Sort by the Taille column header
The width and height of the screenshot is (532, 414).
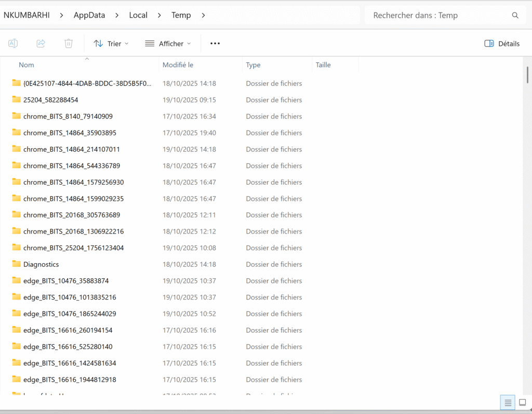(323, 65)
